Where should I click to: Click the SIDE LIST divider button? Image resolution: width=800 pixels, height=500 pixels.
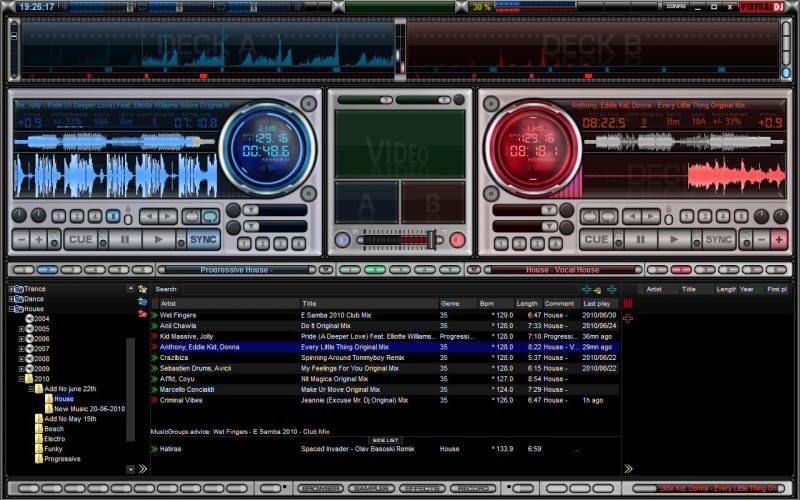pos(385,440)
